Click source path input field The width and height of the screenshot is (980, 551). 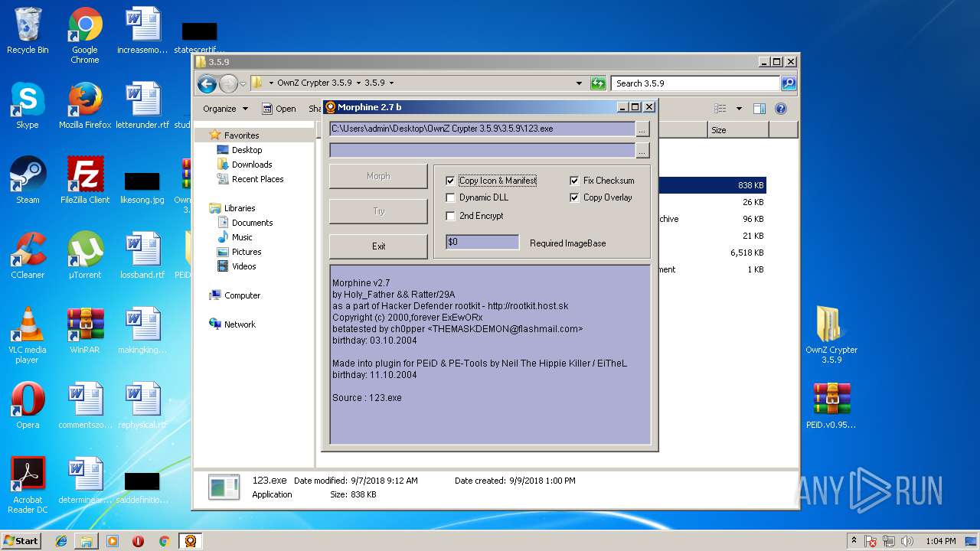tap(482, 129)
